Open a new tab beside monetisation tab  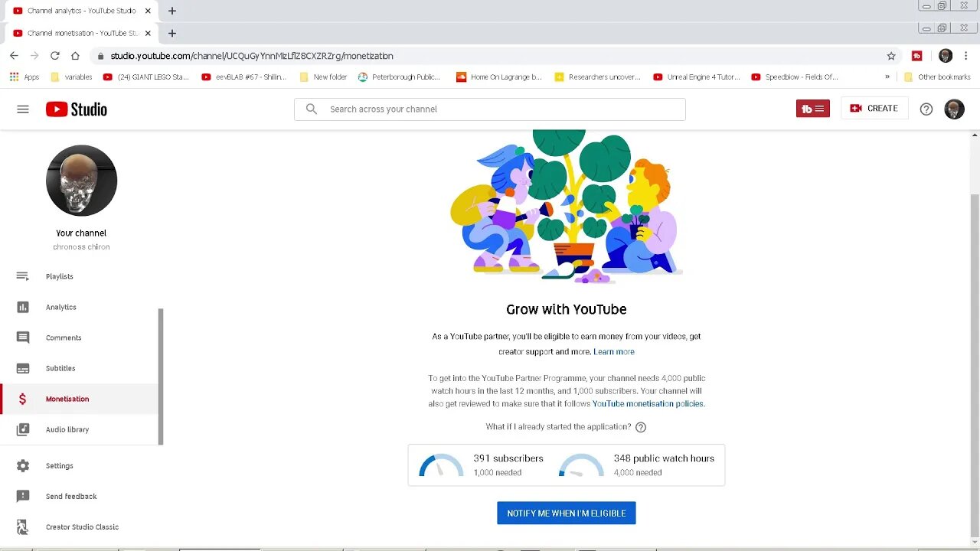pyautogui.click(x=172, y=33)
